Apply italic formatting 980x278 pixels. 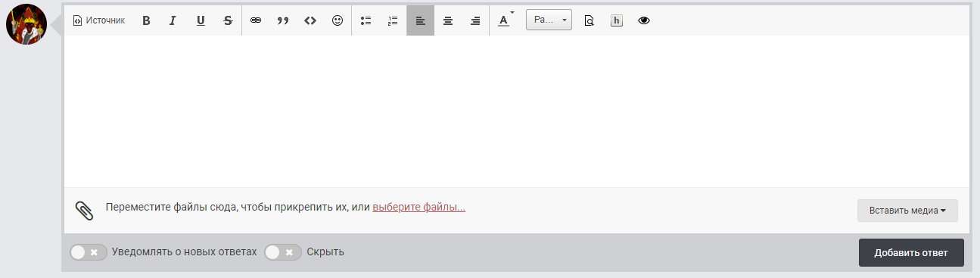(x=173, y=21)
